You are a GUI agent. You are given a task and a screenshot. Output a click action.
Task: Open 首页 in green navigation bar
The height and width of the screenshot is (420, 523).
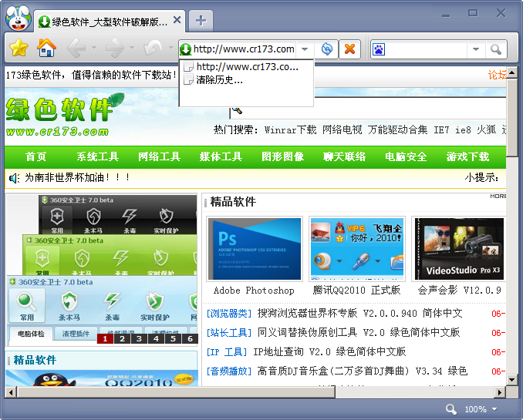pos(35,156)
